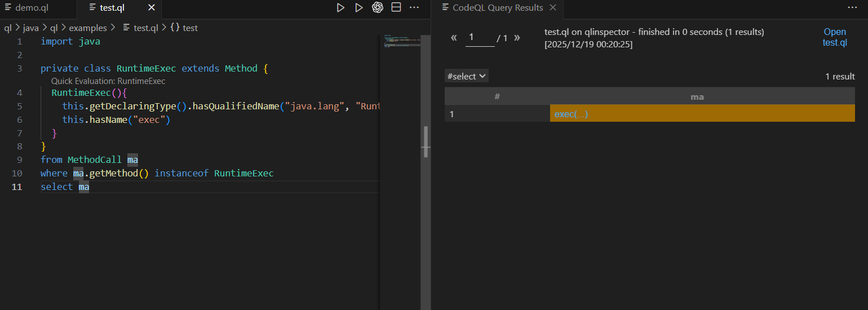The width and height of the screenshot is (868, 310).
Task: Click the 'Open test.ql' link
Action: 835,37
